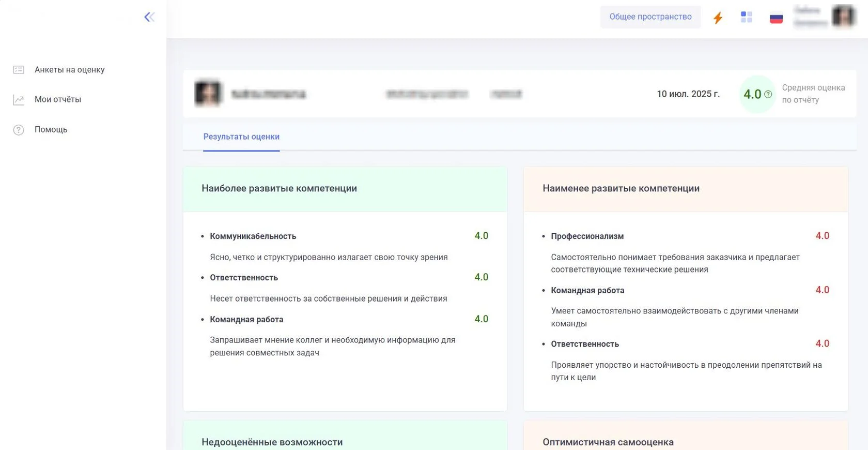Go to Мои отчёты section
The image size is (868, 450).
point(58,99)
